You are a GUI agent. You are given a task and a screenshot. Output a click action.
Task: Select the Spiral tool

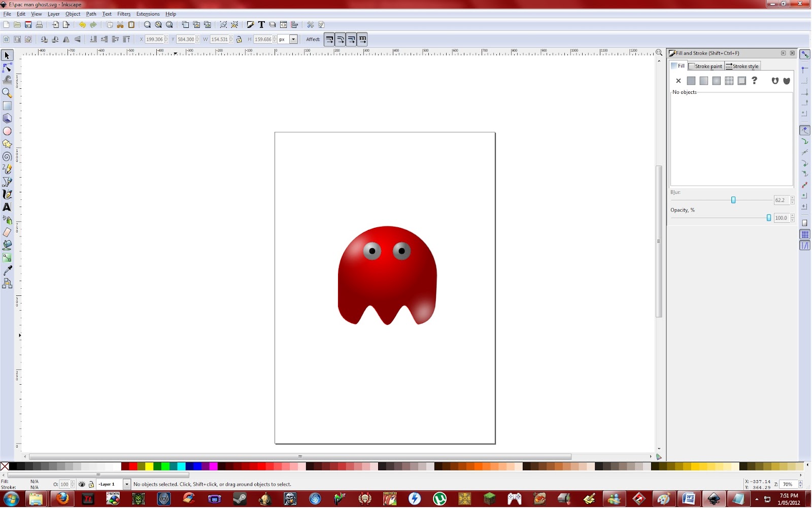coord(7,156)
